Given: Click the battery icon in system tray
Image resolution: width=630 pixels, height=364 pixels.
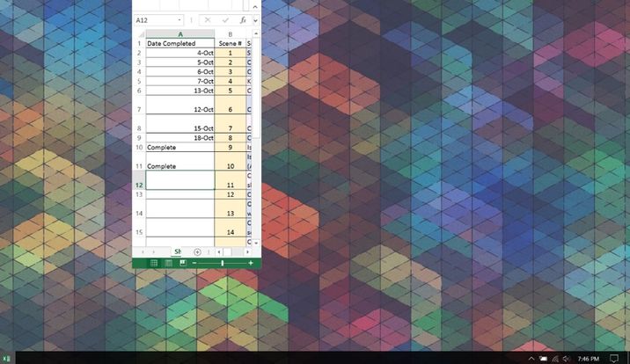Looking at the screenshot, I should (543, 359).
